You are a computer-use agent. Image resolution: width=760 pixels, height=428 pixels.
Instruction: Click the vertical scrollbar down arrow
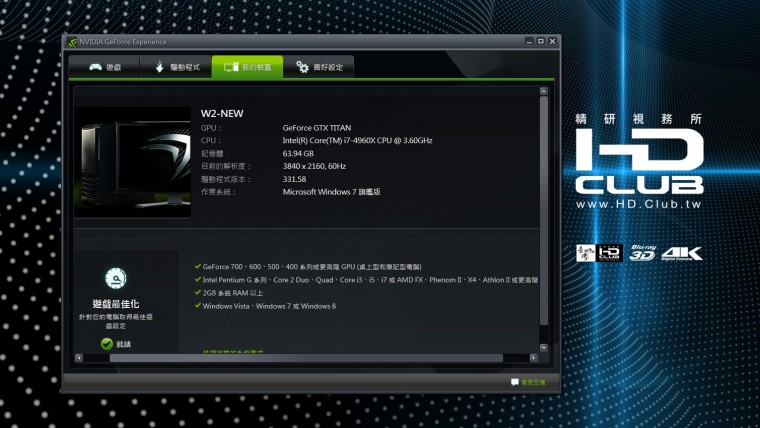(544, 348)
